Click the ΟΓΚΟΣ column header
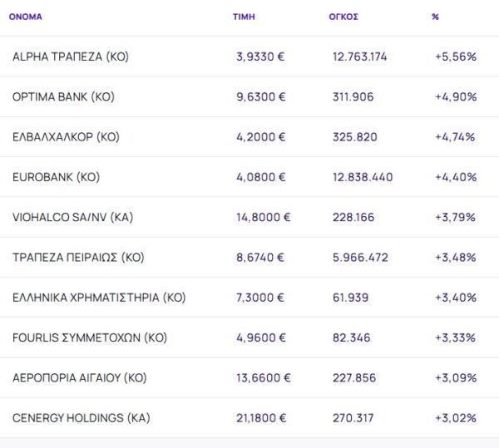 tap(343, 17)
